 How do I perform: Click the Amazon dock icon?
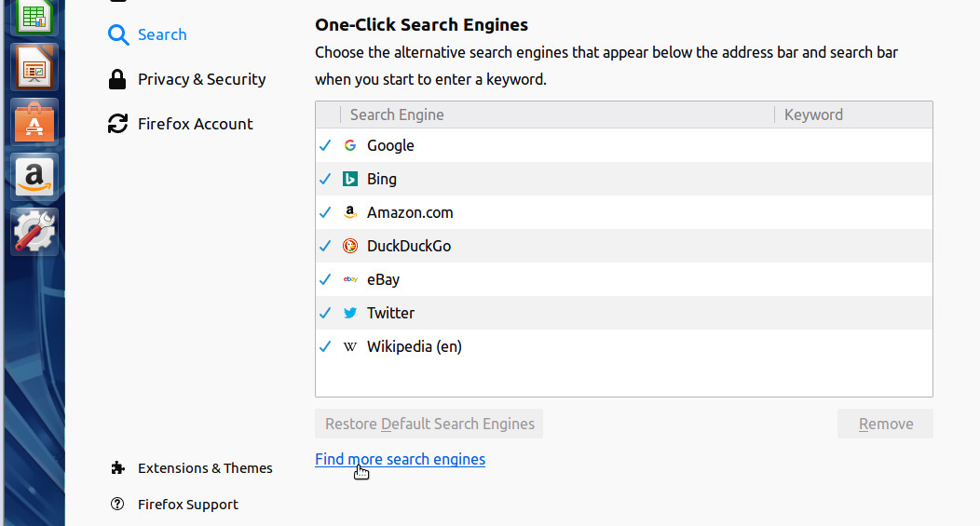tap(34, 176)
